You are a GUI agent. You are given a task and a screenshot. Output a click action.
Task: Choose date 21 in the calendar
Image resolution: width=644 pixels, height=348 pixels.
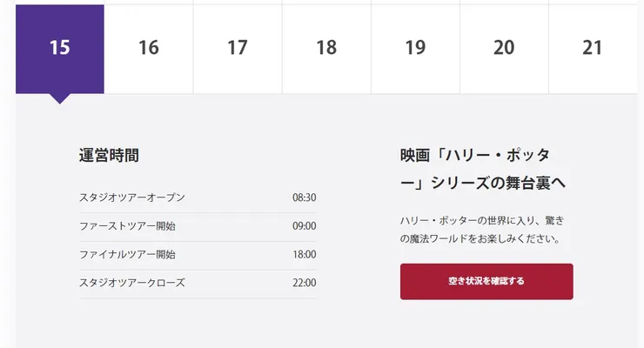(x=593, y=49)
